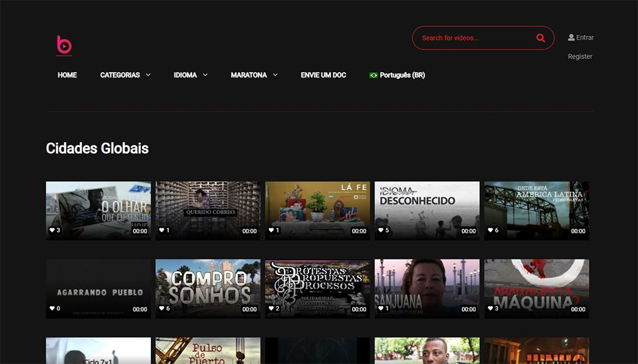Screen dimensions: 638x364
Task: Open the Compro Sonhos thumbnail
Action: coord(208,289)
